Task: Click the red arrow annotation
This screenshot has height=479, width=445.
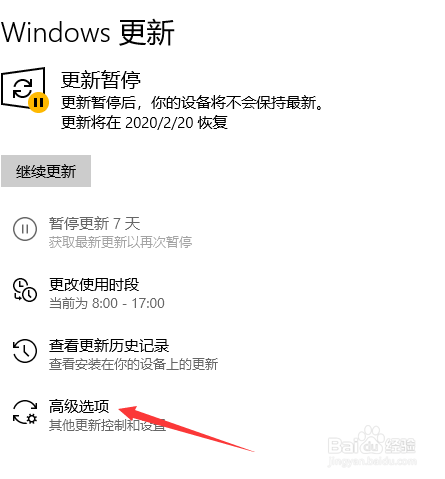Action: click(187, 428)
